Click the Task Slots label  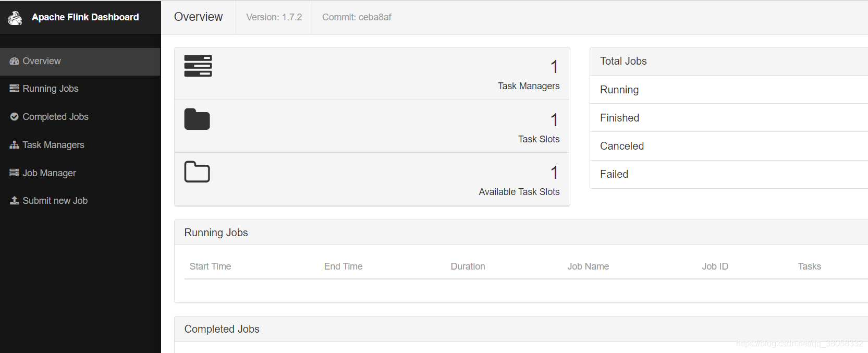tap(539, 139)
